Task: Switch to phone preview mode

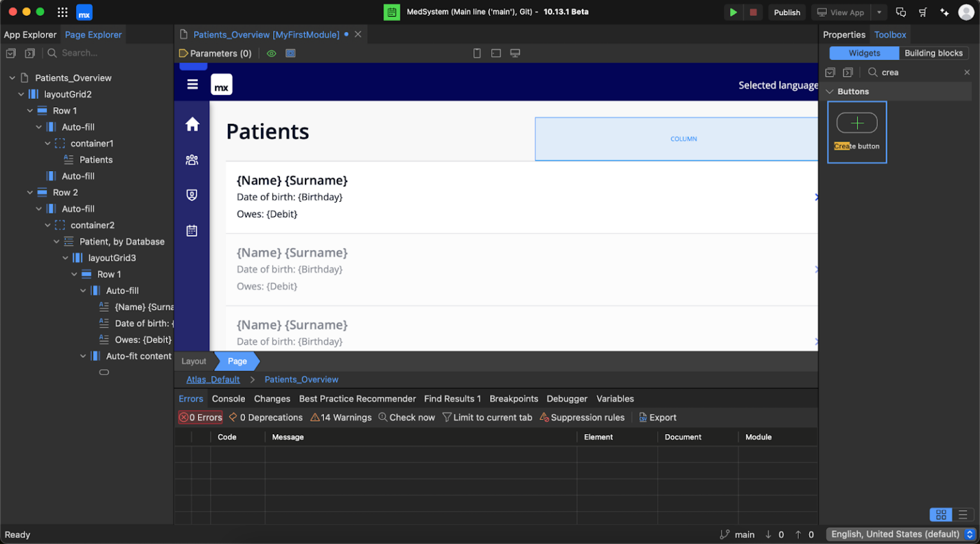Action: tap(477, 54)
